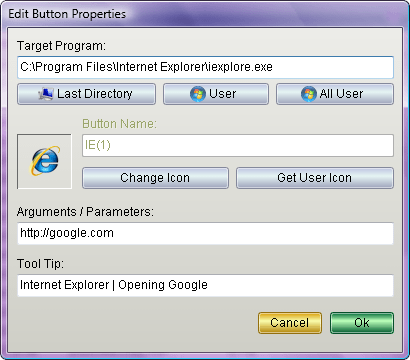The width and height of the screenshot is (410, 360).
Task: Open the Change Icon dialog
Action: coord(155,178)
